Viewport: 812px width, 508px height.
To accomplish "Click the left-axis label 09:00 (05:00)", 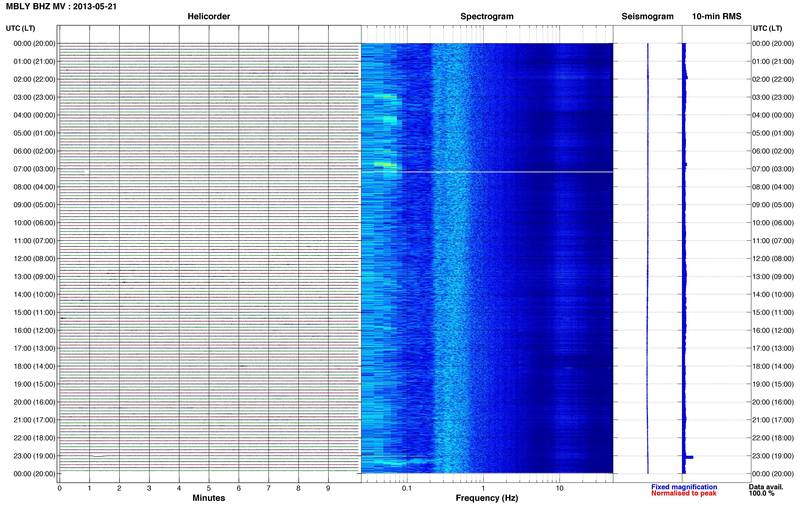I will 34,205.
